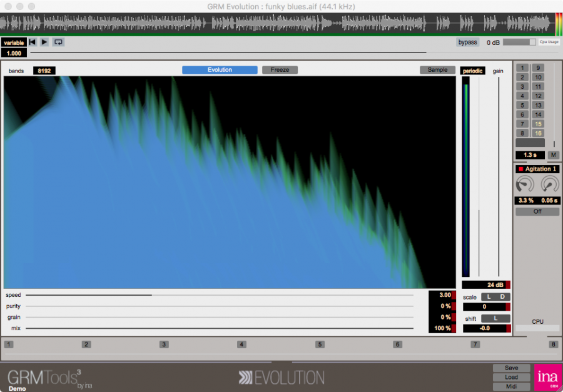Screen dimensions: 563x392
Task: Click the rewind-to-start icon
Action: (x=33, y=43)
